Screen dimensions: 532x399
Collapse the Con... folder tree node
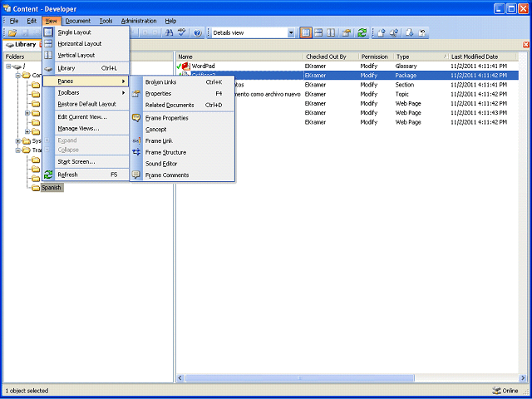18,76
